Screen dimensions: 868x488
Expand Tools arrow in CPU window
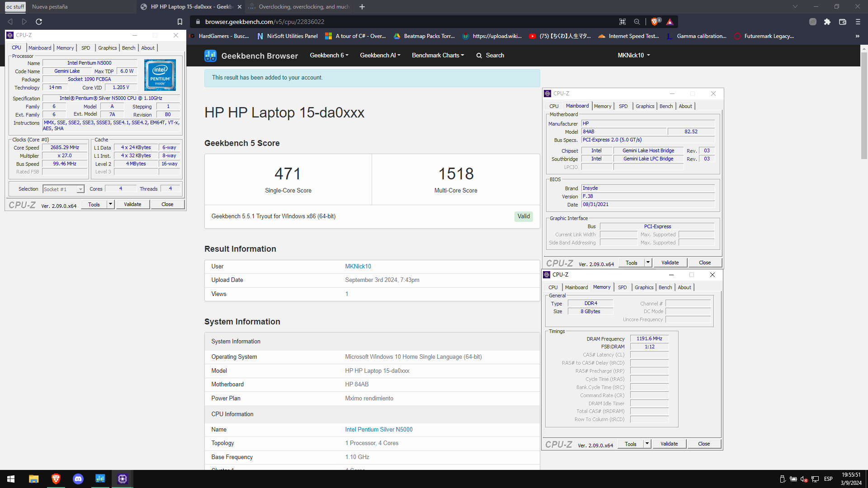click(x=110, y=204)
